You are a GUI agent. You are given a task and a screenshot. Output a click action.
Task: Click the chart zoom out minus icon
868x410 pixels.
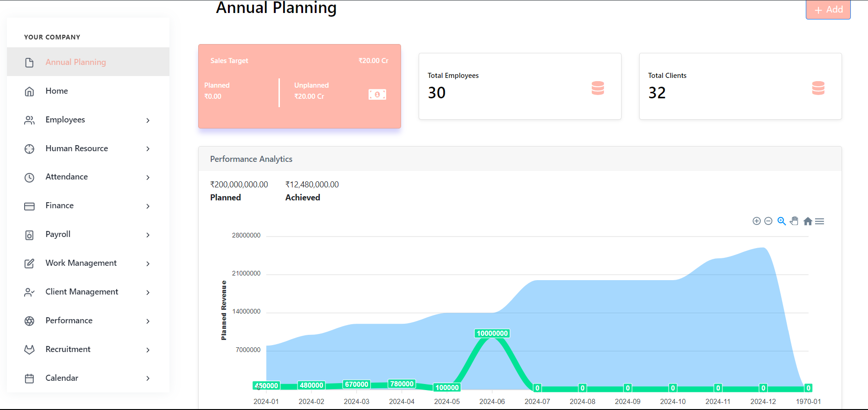768,221
